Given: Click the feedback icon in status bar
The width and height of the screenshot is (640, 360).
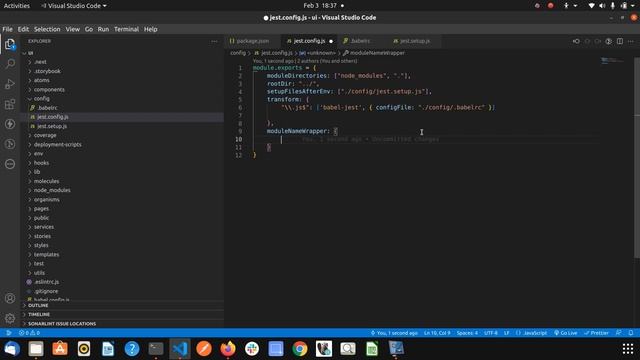Looking at the screenshot, I should [619, 333].
